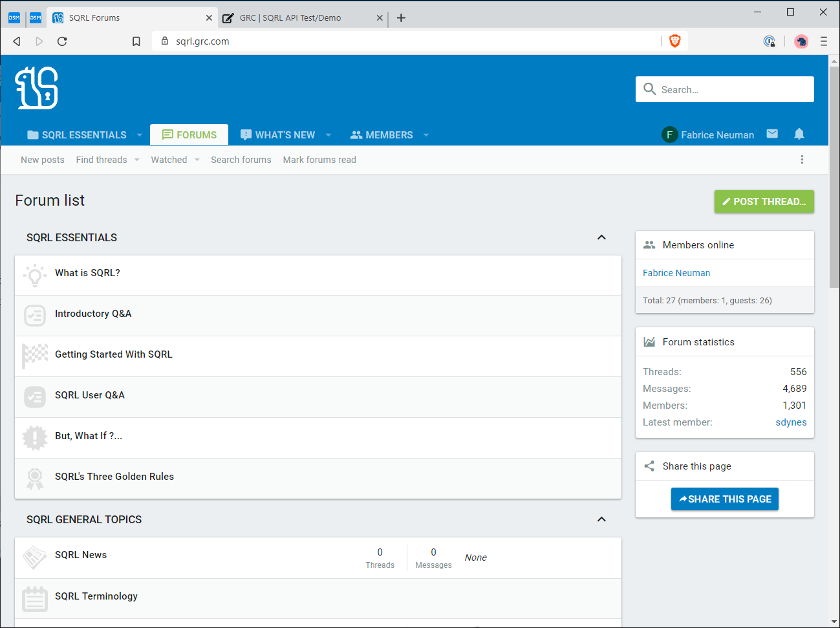Click the newspaper icon beside SQRL News
The width and height of the screenshot is (840, 628).
point(35,558)
